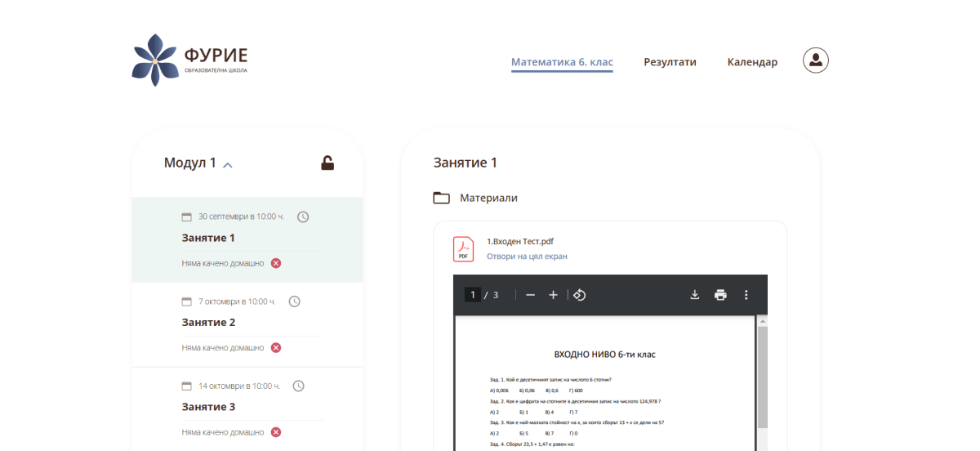Click calendar icon for 7 октомври

pos(186,301)
